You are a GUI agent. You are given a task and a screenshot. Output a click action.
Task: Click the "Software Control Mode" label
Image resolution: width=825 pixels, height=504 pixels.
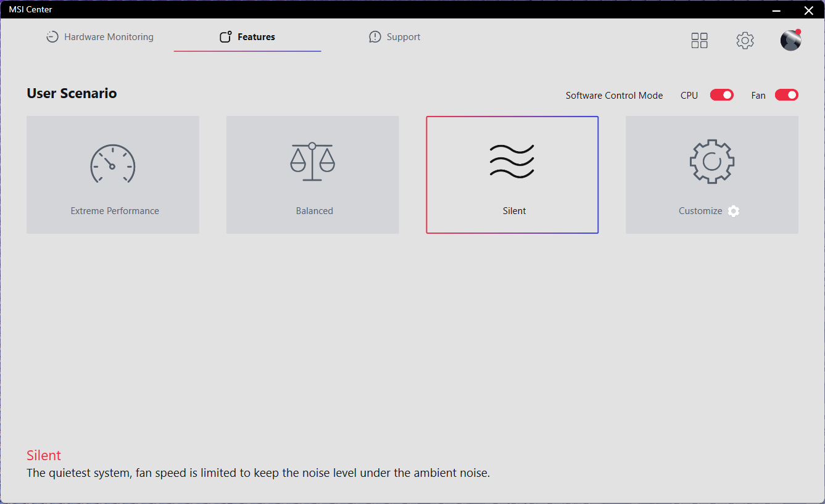point(614,96)
